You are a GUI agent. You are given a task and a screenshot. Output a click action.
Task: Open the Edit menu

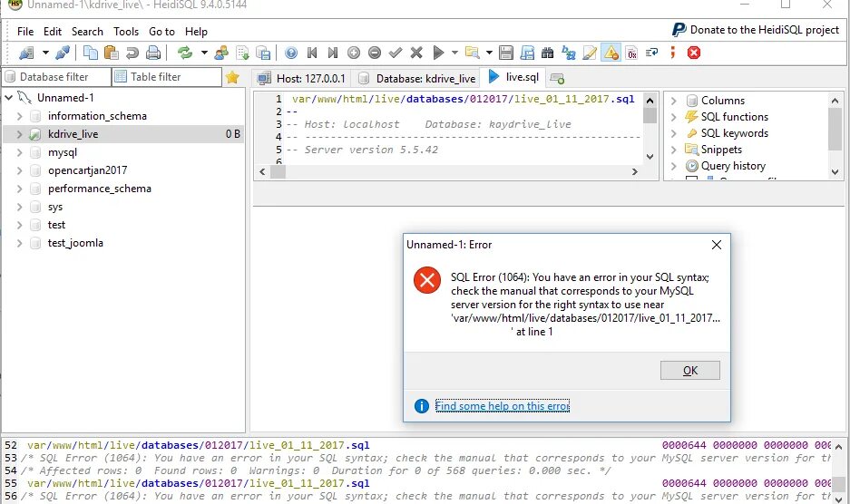coord(52,32)
